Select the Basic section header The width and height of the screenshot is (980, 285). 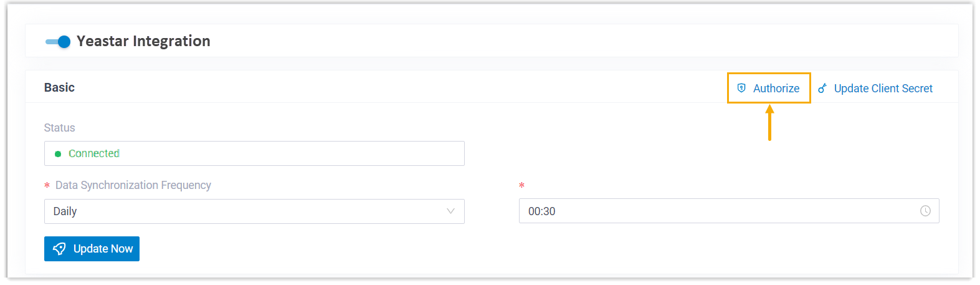pos(59,88)
